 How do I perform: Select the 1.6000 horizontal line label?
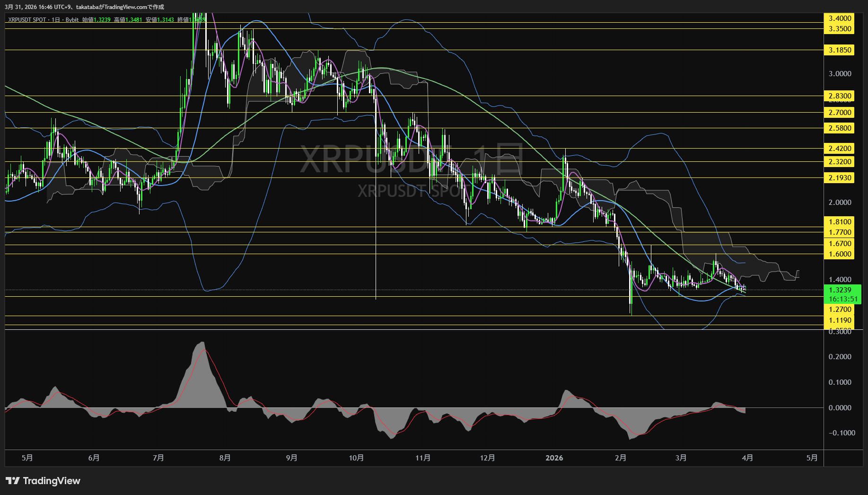pyautogui.click(x=840, y=254)
